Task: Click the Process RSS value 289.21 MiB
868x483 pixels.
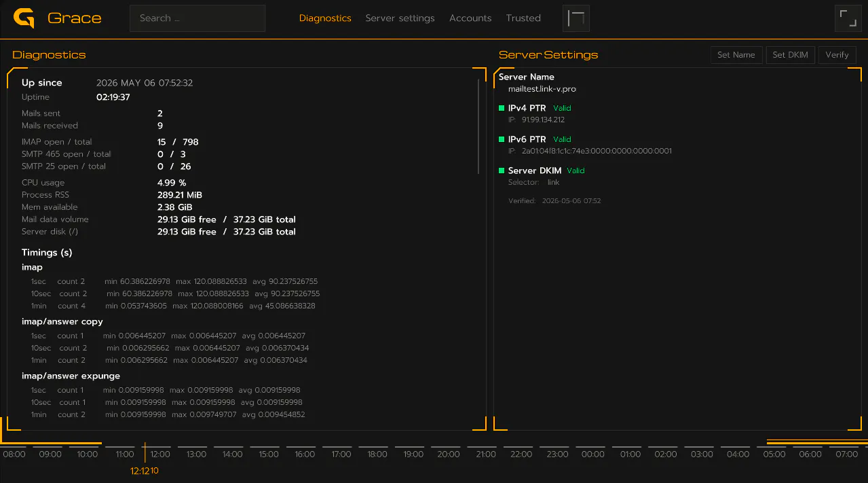Action: pos(180,195)
